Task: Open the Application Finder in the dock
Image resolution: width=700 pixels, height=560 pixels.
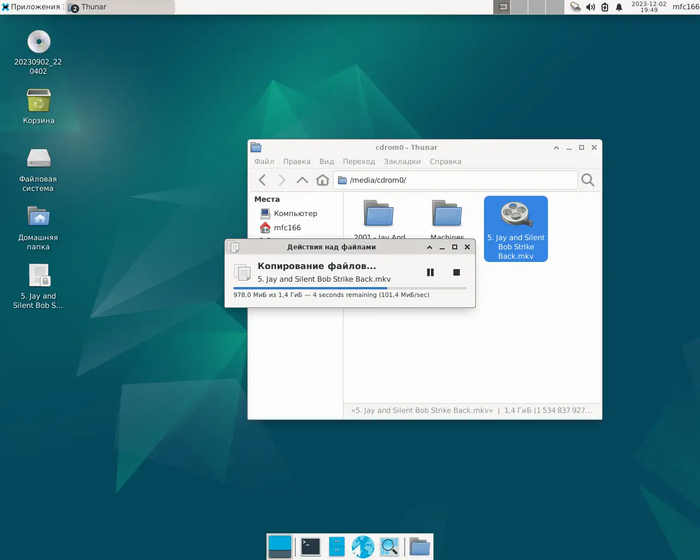Action: (x=388, y=546)
